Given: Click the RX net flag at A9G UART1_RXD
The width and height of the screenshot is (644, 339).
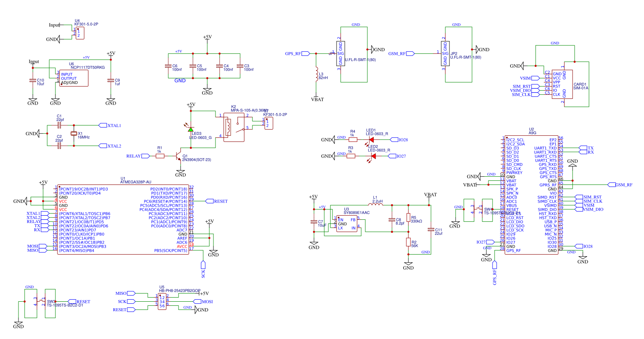Looking at the screenshot, I should (586, 152).
